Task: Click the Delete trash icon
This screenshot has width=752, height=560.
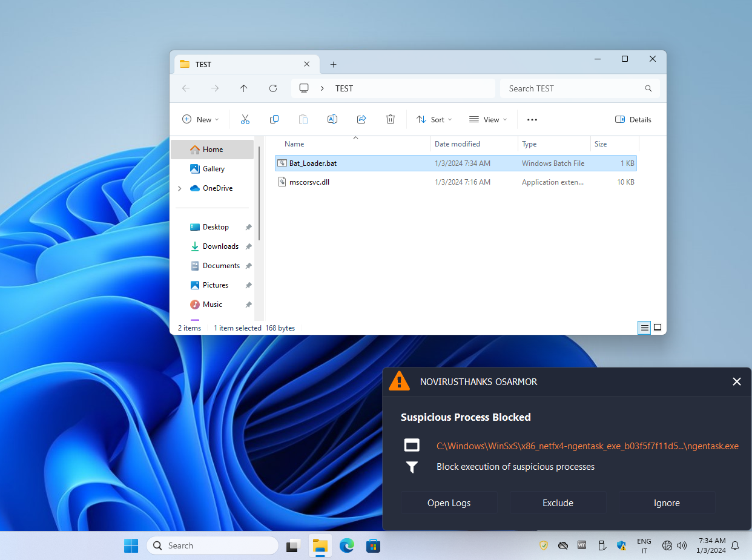Action: 391,119
